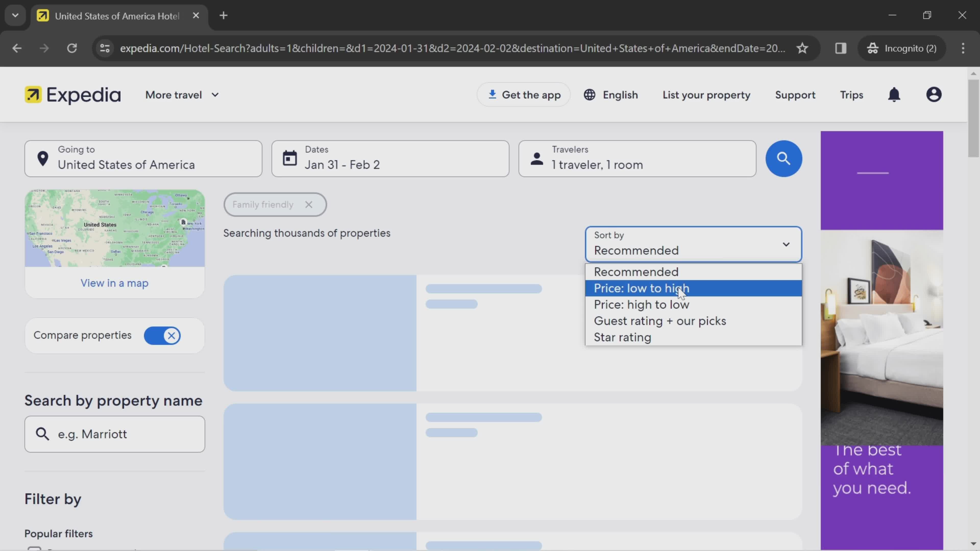
Task: Click List your property link
Action: point(706,95)
